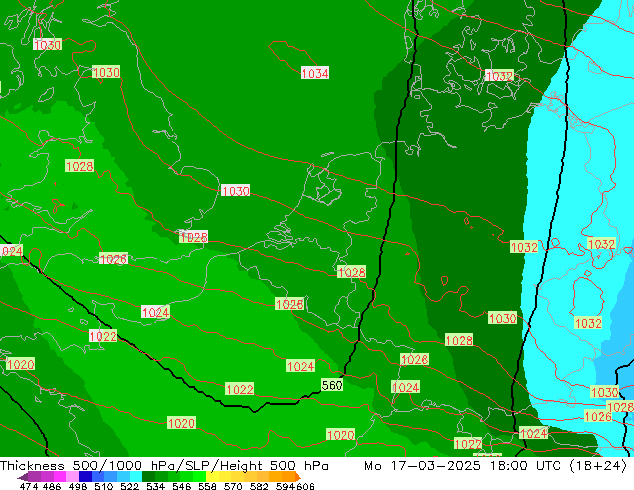Click the 1034 pressure label
The width and height of the screenshot is (634, 490).
(x=315, y=73)
